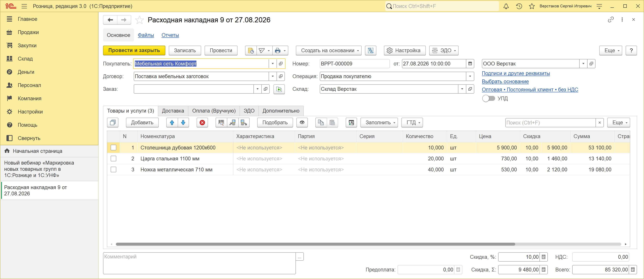
Task: Open the Покупатель record with its open icon
Action: point(281,64)
